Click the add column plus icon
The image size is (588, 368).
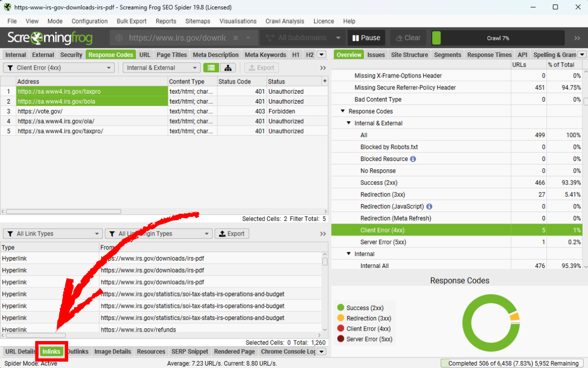[x=324, y=81]
